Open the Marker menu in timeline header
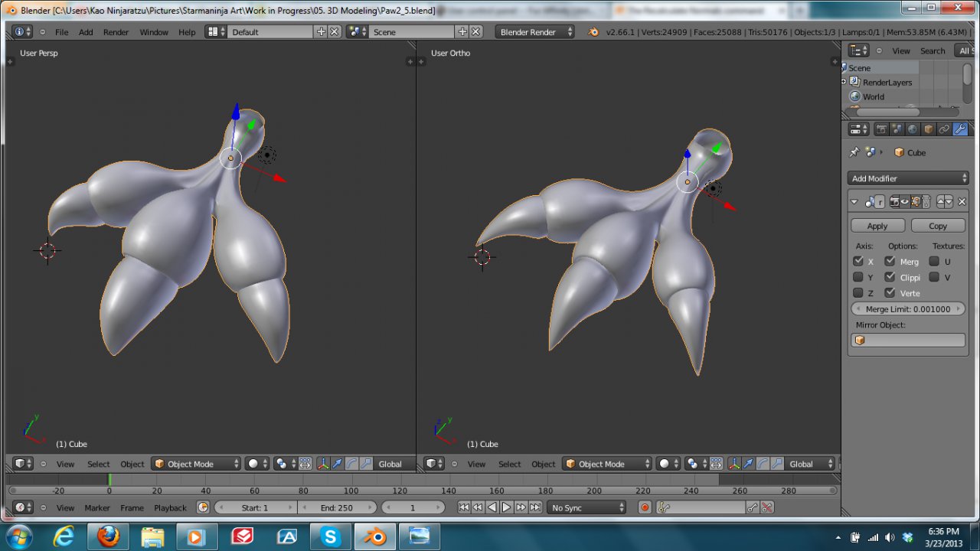Image resolution: width=980 pixels, height=551 pixels. (97, 507)
